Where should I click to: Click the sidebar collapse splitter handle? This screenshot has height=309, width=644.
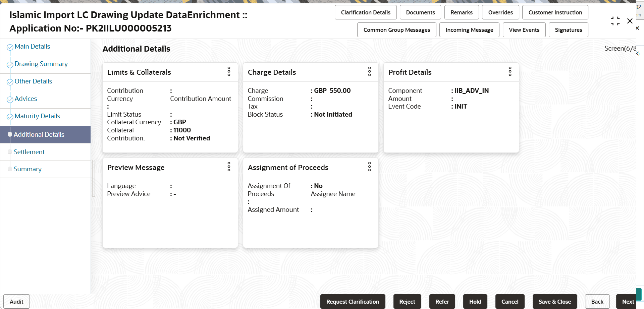(94, 178)
